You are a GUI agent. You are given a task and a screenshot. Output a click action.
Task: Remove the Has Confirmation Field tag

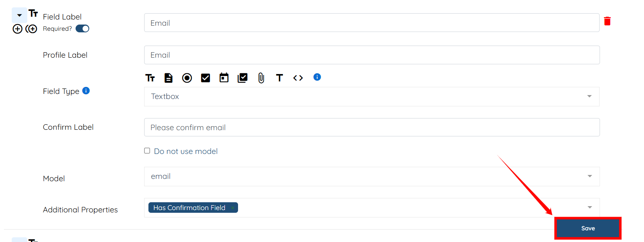click(x=233, y=208)
